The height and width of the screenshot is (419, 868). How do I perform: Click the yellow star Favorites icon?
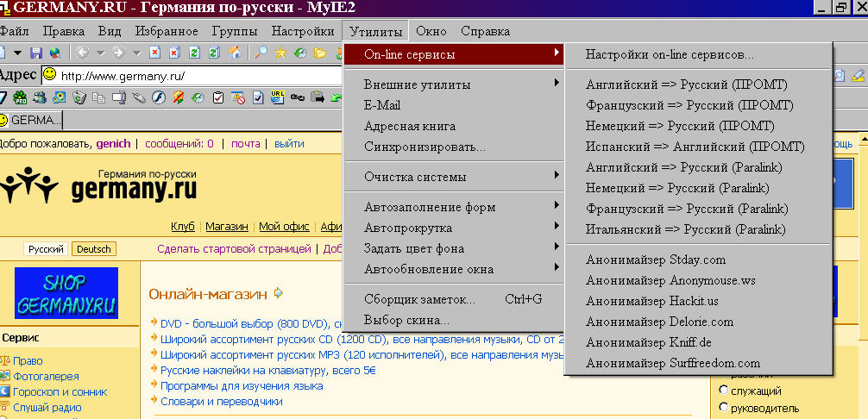[280, 53]
